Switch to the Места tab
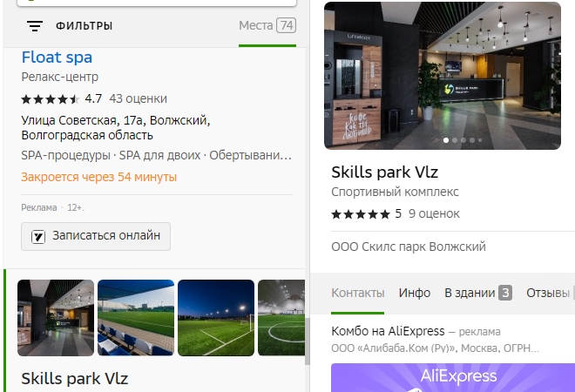 (x=267, y=25)
